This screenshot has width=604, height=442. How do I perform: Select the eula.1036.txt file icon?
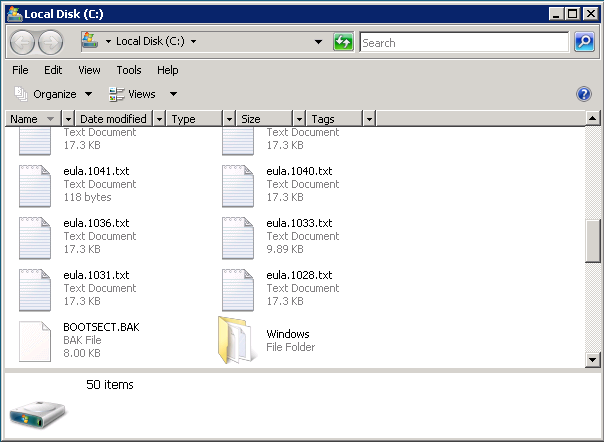point(35,238)
